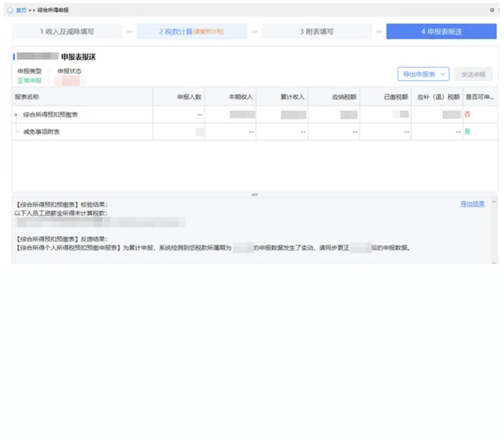The image size is (504, 440).
Task: Select step 4 申报表报送
Action: coord(441,32)
